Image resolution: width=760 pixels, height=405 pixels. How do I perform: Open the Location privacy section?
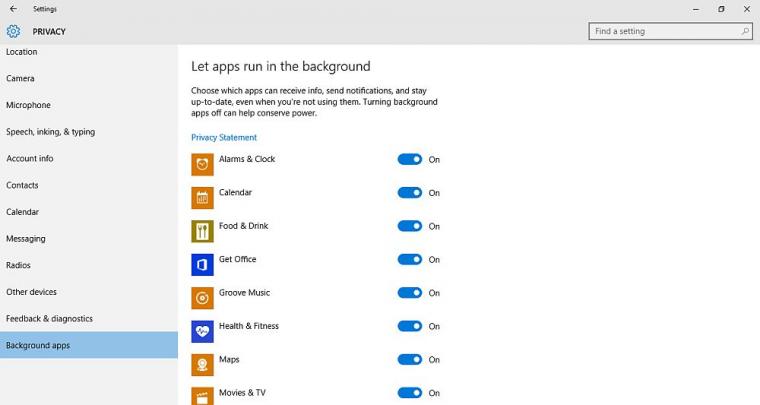pos(89,52)
